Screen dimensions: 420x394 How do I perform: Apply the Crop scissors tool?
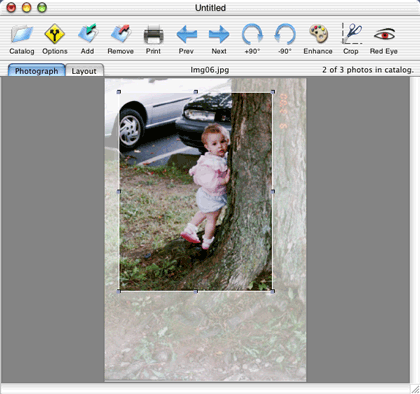[351, 34]
